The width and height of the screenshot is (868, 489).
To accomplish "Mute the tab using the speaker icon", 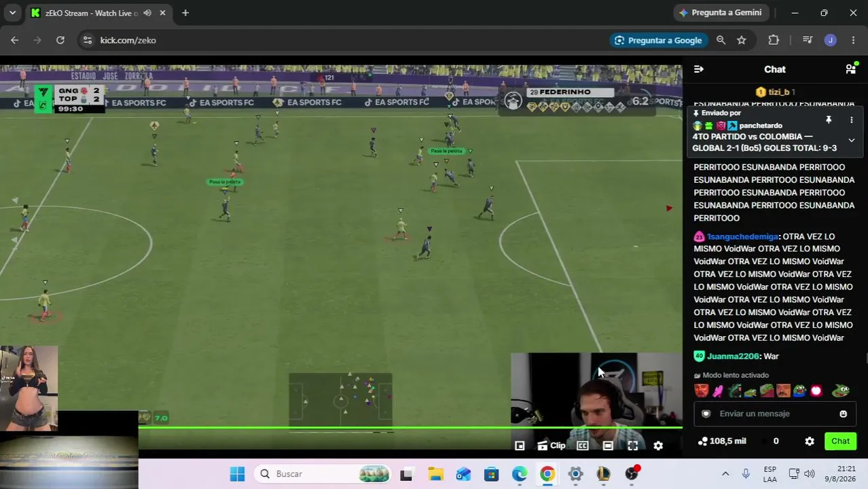I will [x=147, y=13].
